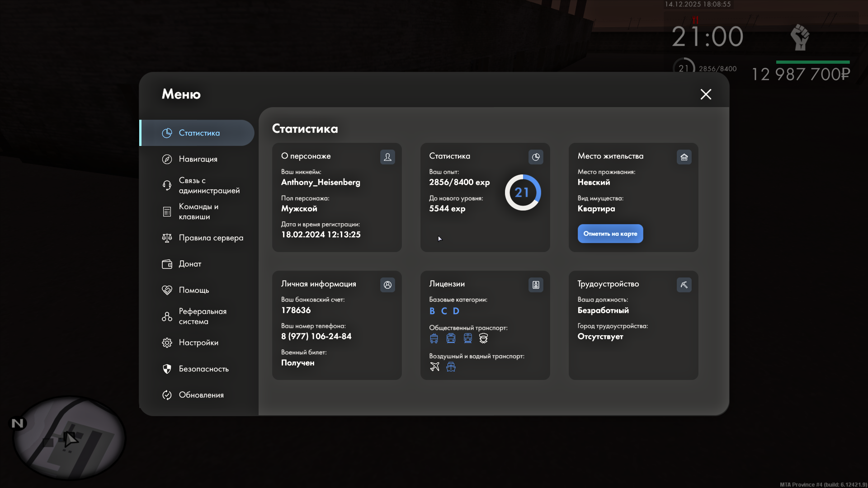This screenshot has width=868, height=488.
Task: Click the boat license icon
Action: click(x=451, y=366)
